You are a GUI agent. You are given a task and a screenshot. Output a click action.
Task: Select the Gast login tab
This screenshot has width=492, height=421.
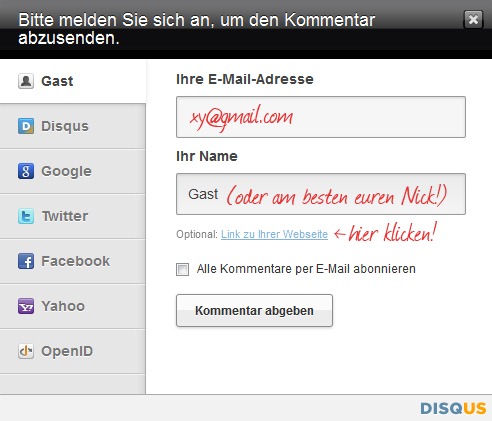coord(73,81)
